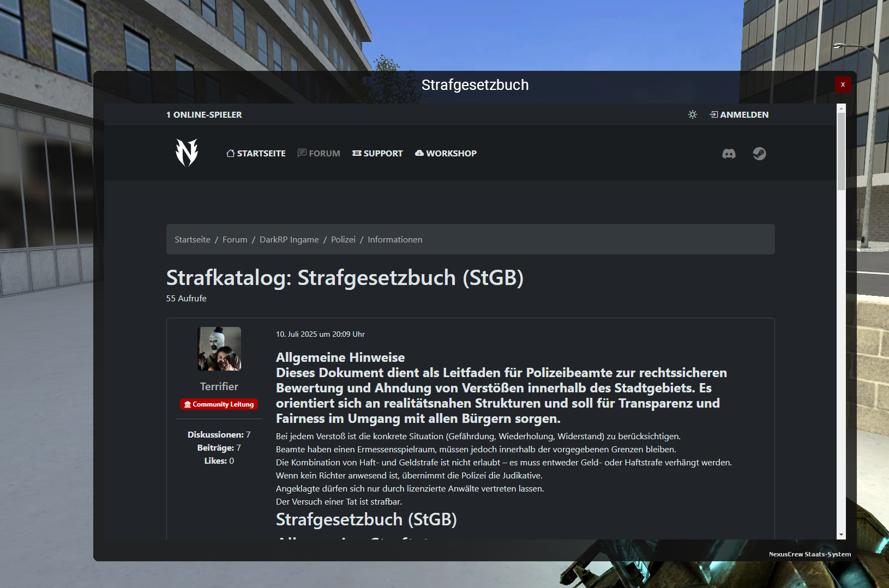Click the home icon next to STARTSEITE
Viewport: 889px width, 588px height.
tap(230, 153)
